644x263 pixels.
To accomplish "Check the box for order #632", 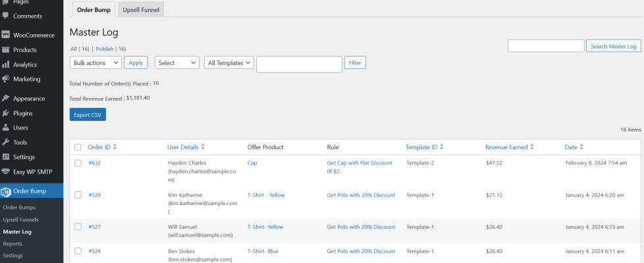I will point(78,163).
